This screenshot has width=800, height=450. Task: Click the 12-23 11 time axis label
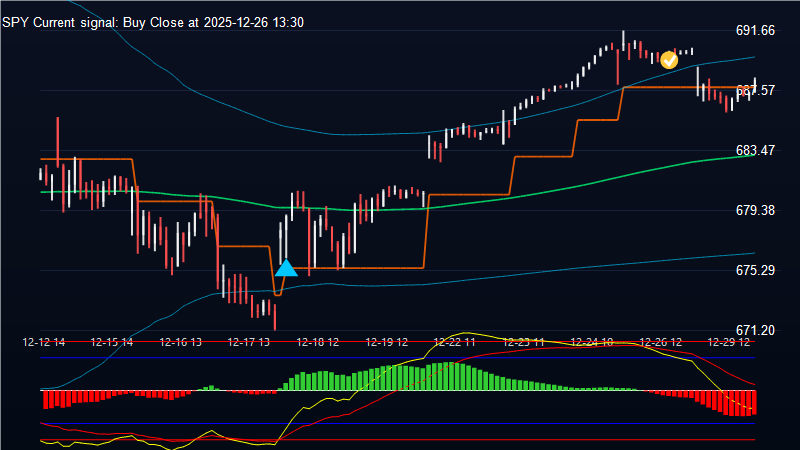tap(522, 342)
